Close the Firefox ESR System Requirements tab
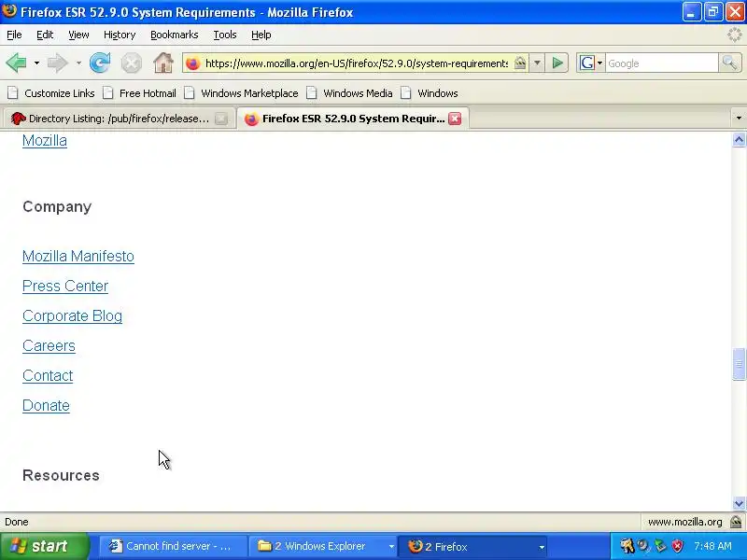 (455, 119)
